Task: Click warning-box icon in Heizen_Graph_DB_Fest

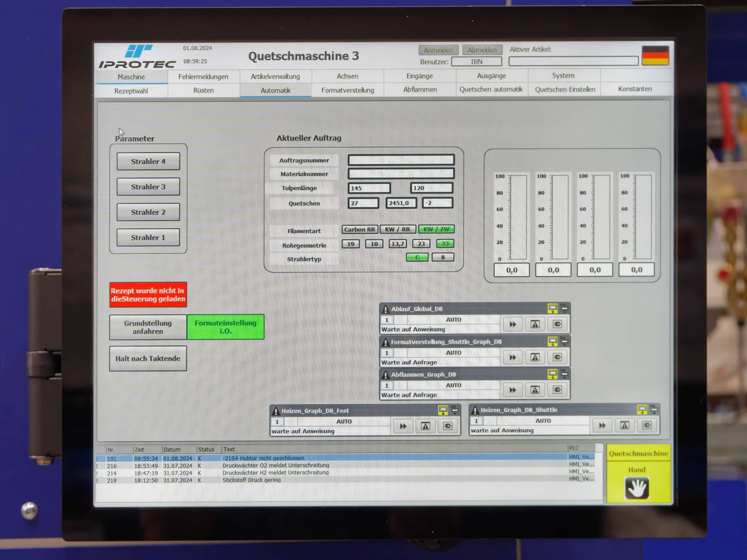Action: pyautogui.click(x=425, y=426)
